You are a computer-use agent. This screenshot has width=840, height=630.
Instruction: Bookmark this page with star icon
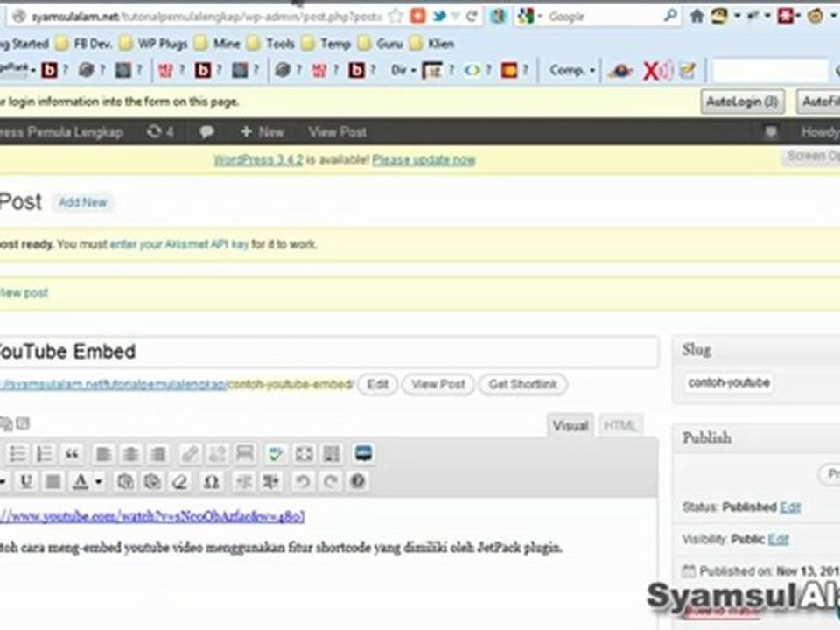click(395, 16)
